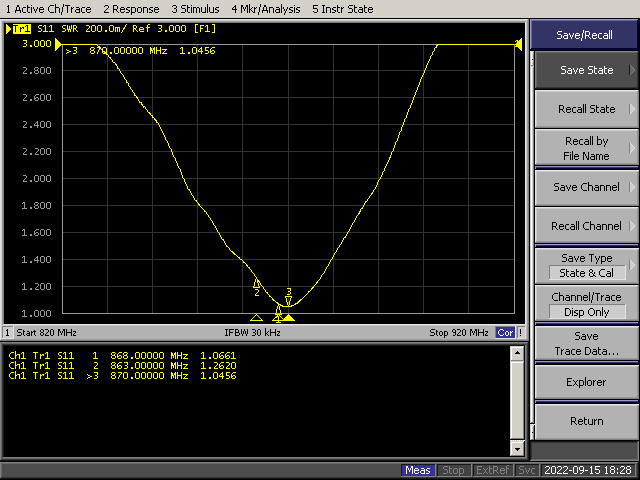Click the active marker readout on graph

tap(140, 51)
